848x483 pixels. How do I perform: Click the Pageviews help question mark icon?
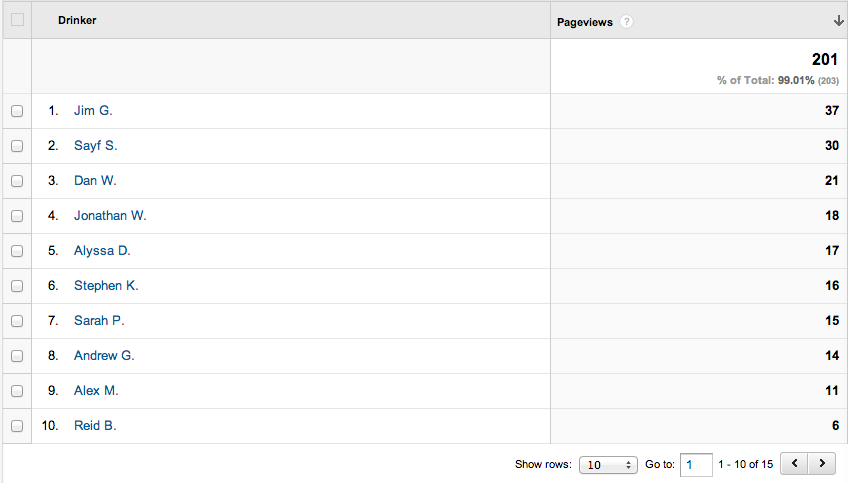[x=626, y=22]
